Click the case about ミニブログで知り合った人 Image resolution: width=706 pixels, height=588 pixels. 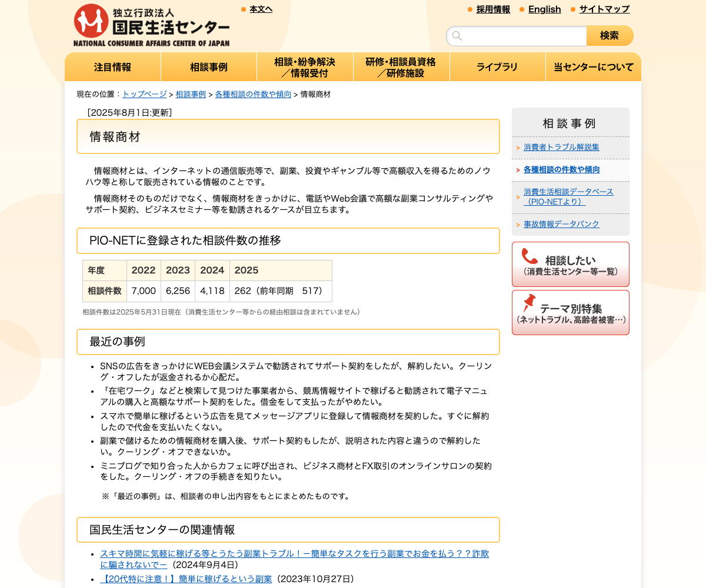[295, 471]
